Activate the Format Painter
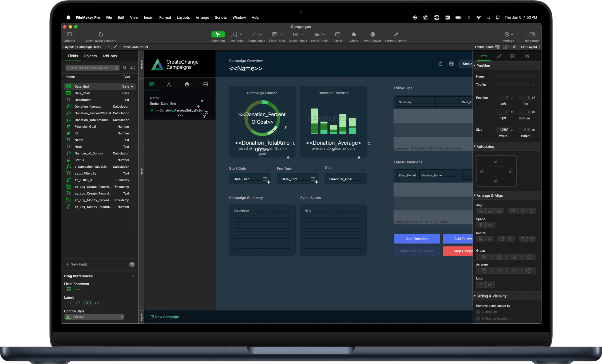The width and height of the screenshot is (602, 364). point(396,34)
